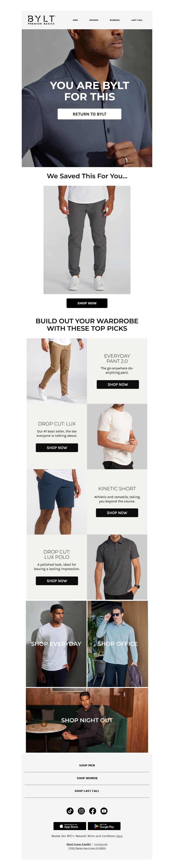Click the Google Play badge
174x868 pixels.
click(x=104, y=826)
